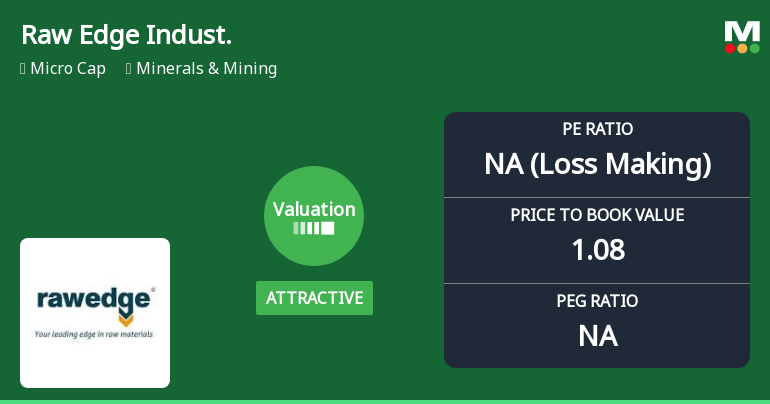Click the rawedge tagline text
770x404 pixels.
tap(94, 334)
